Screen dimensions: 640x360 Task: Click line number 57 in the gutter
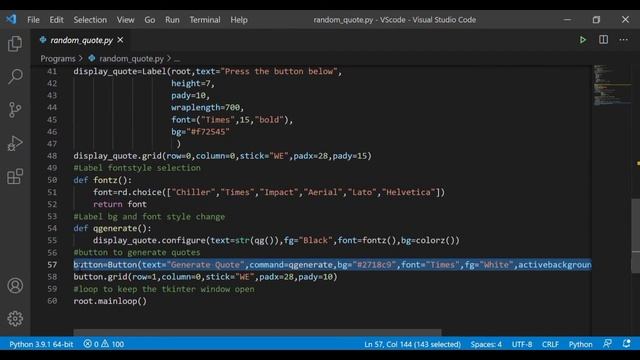click(52, 264)
